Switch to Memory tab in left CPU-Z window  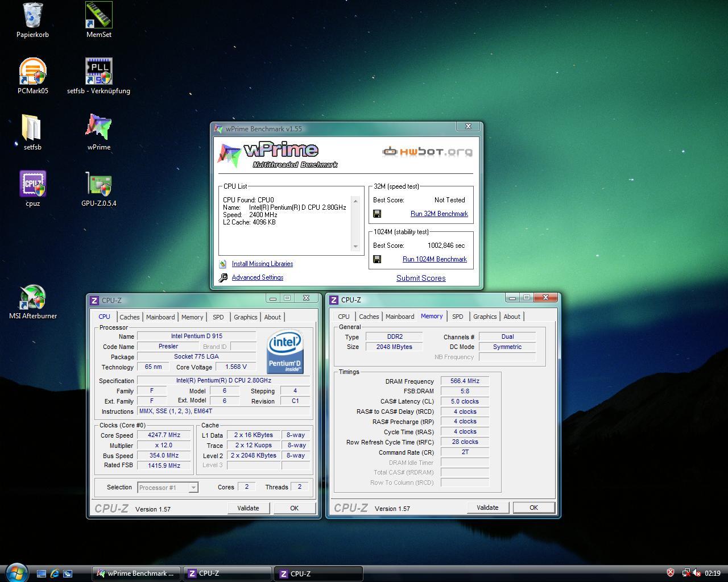(192, 317)
